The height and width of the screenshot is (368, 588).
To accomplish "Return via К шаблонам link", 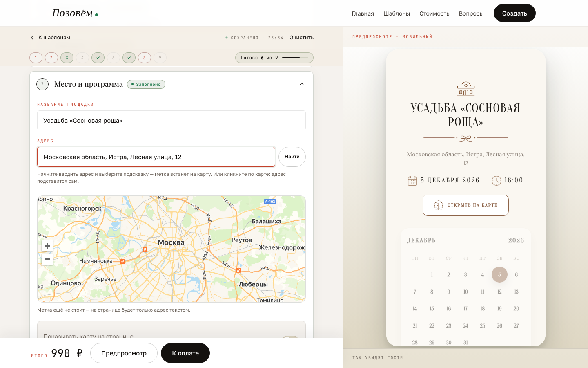I will (50, 38).
